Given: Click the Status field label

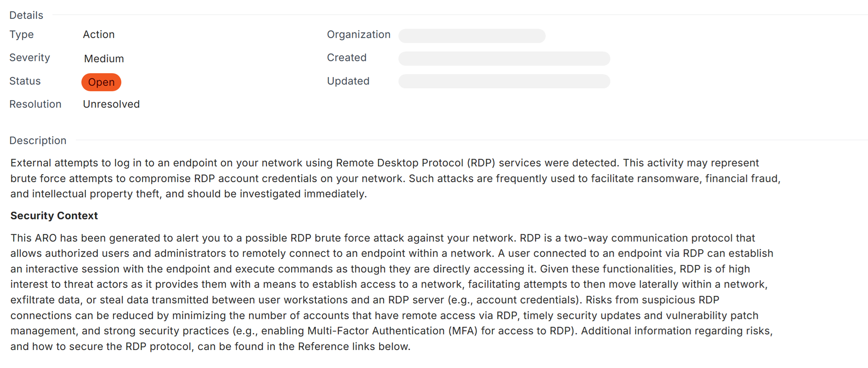Looking at the screenshot, I should tap(25, 81).
